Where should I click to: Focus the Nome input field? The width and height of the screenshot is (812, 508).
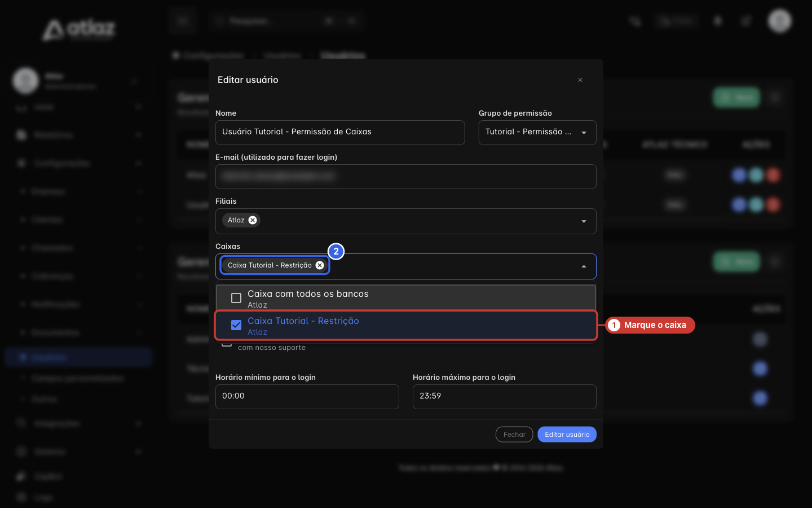(x=340, y=133)
